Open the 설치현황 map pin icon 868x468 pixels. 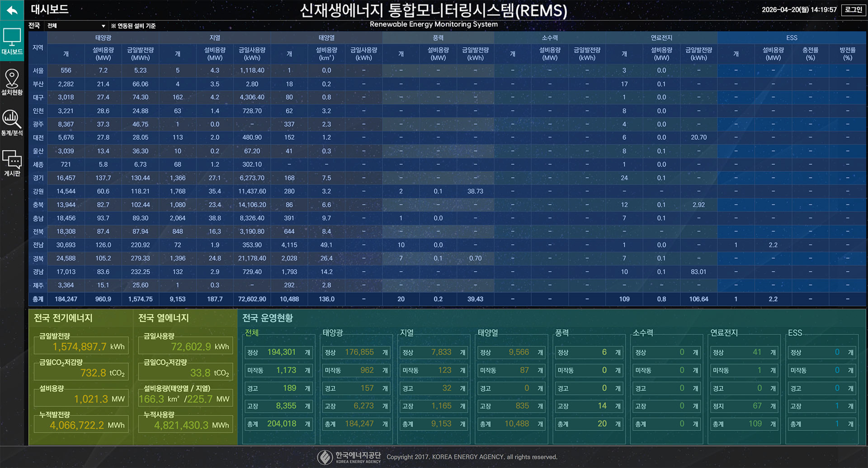[x=12, y=82]
